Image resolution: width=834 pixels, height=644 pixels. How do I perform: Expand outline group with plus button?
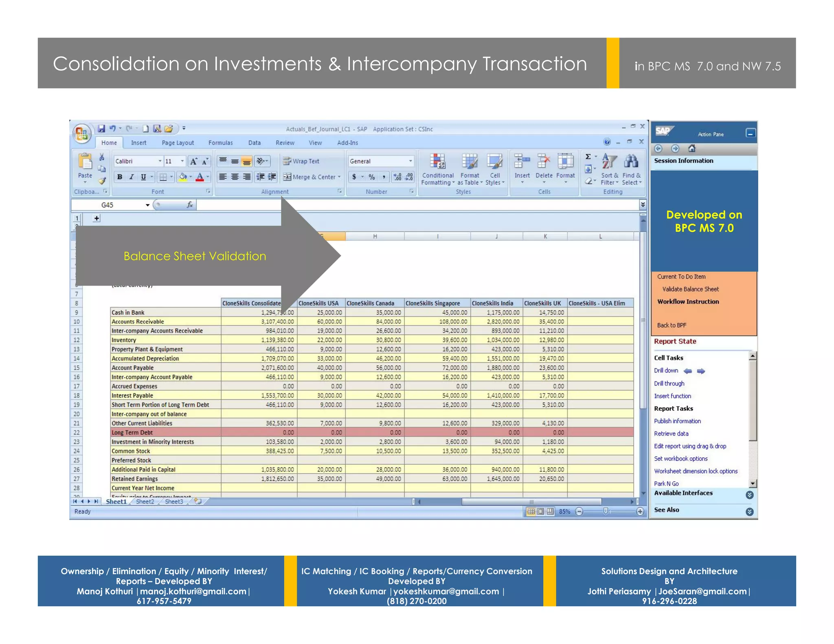coord(97,219)
